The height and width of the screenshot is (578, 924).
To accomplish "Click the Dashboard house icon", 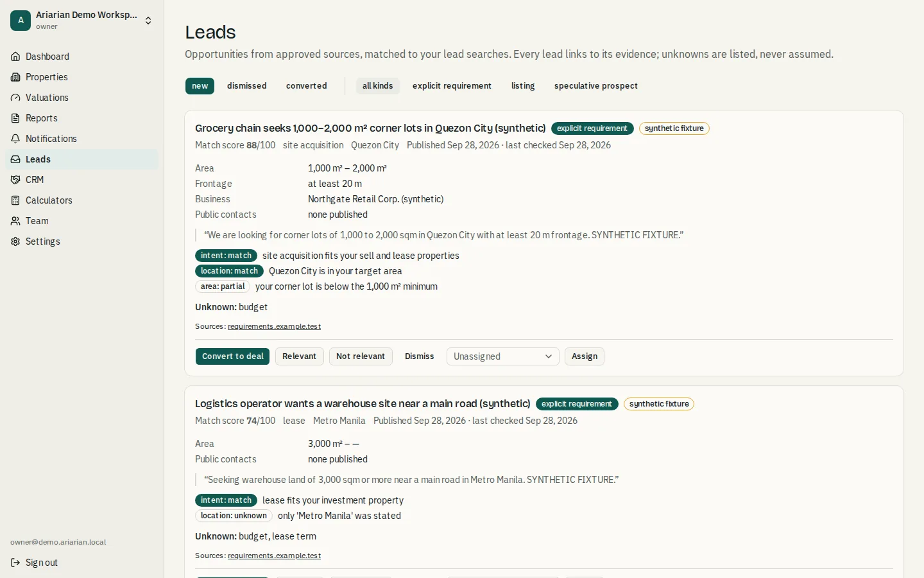I will click(15, 57).
